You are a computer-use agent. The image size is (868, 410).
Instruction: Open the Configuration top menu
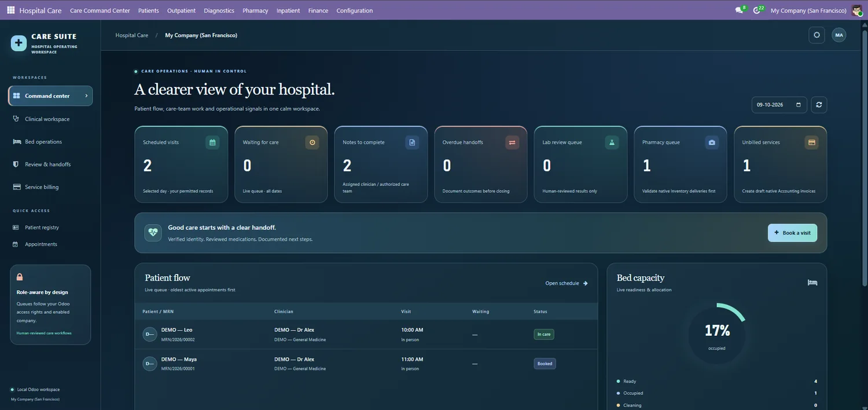point(355,10)
